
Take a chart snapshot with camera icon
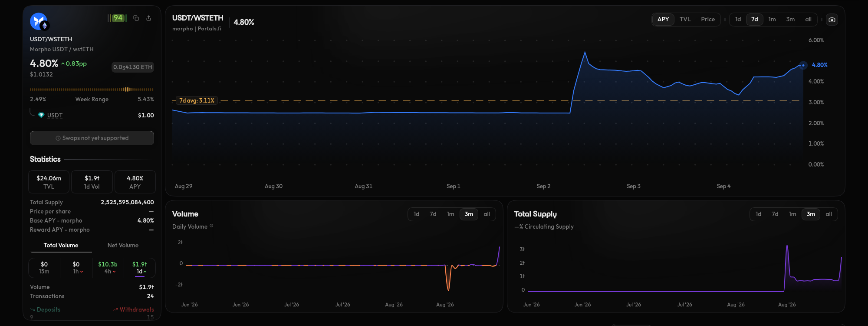(832, 20)
